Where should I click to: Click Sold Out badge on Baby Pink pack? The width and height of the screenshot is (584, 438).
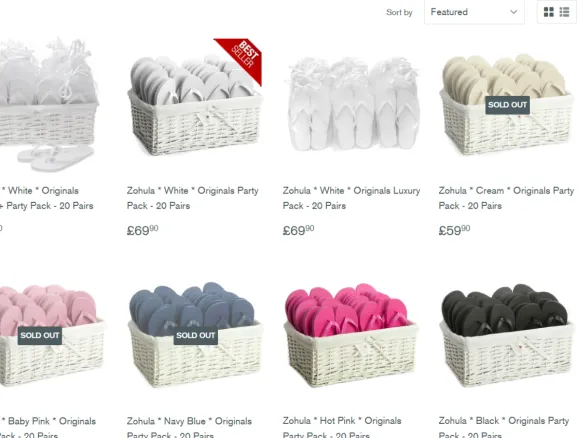pyautogui.click(x=40, y=336)
